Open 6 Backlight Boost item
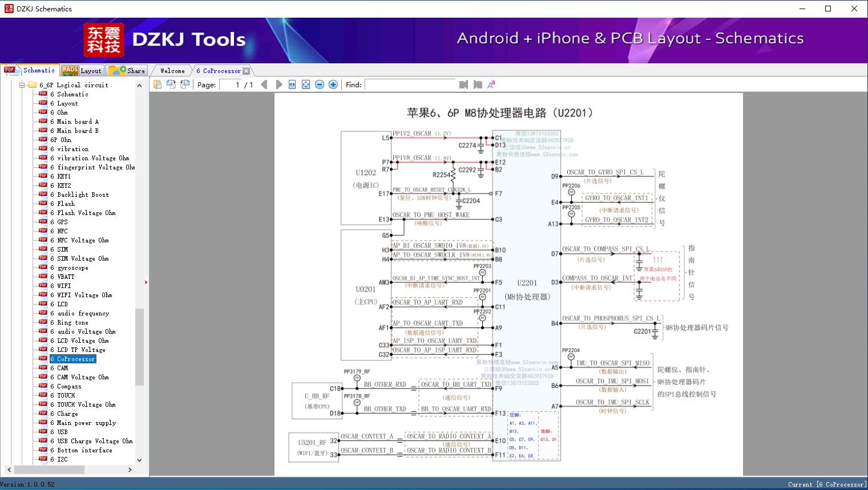Viewport: 868px width, 490px height. [x=79, y=195]
